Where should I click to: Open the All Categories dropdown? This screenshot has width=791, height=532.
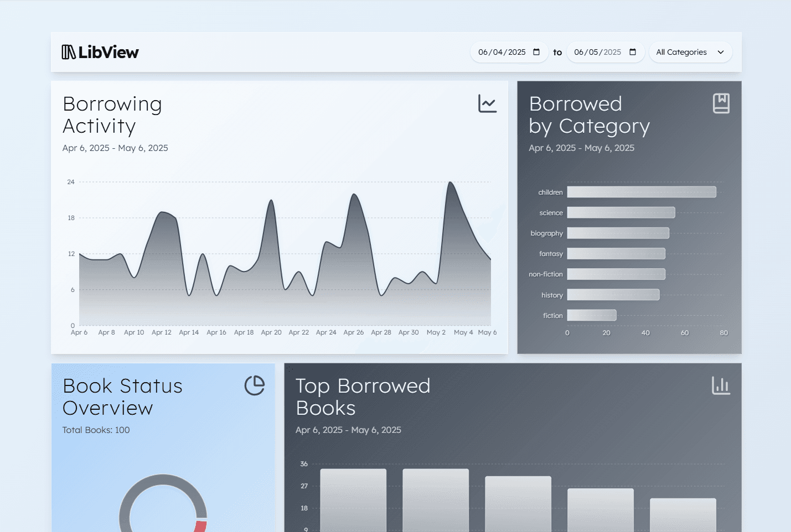(690, 52)
